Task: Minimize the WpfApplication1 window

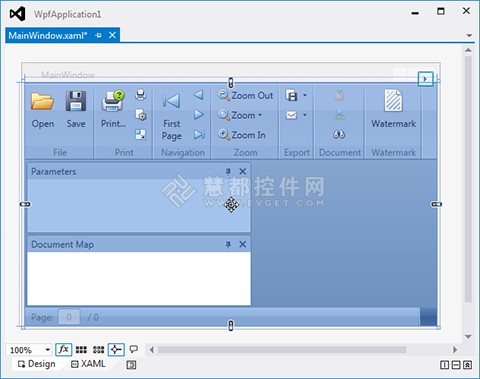Action: point(415,13)
